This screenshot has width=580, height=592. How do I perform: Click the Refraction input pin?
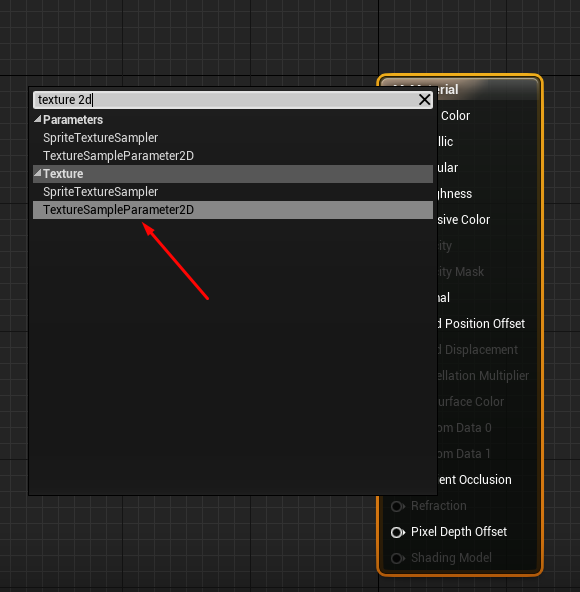398,506
